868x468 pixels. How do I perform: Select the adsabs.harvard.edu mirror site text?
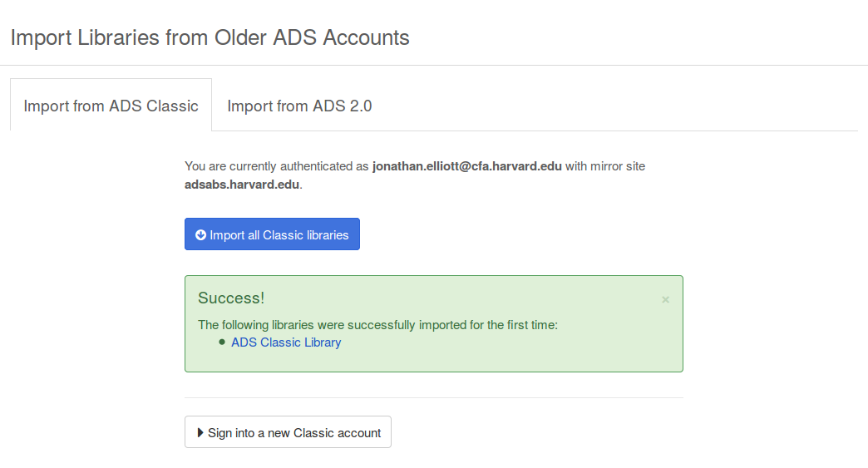coord(242,185)
